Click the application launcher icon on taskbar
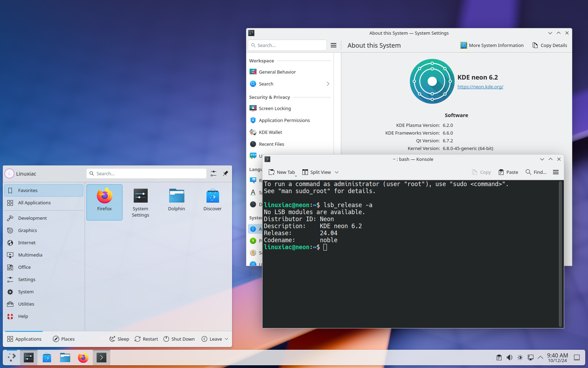The height and width of the screenshot is (368, 588). coord(12,357)
